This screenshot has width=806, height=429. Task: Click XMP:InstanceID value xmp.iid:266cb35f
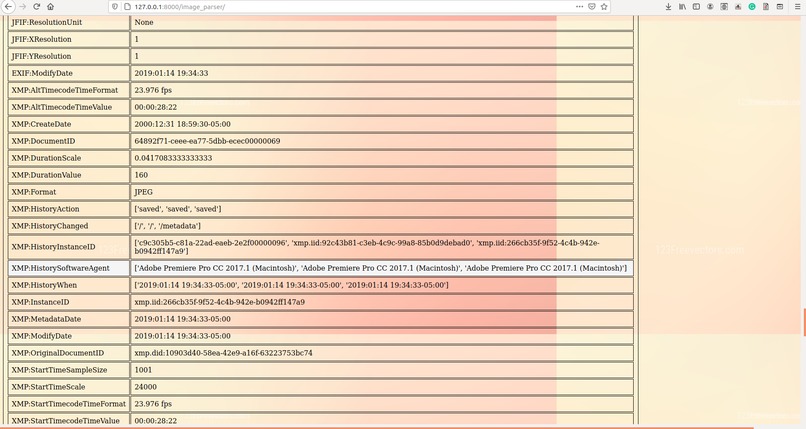coord(219,302)
